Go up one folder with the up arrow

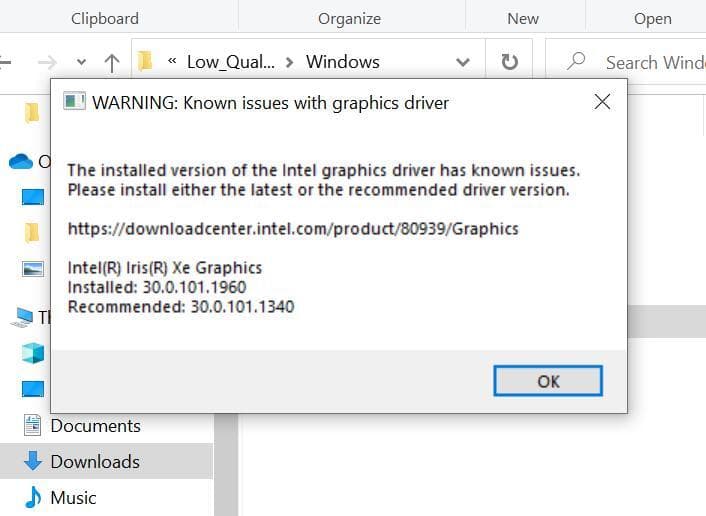tap(112, 63)
